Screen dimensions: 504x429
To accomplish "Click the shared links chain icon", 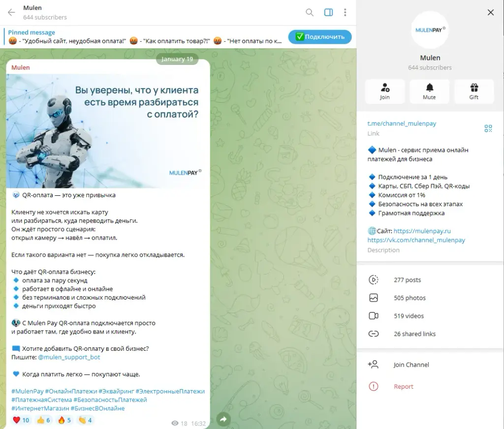I will 374,334.
